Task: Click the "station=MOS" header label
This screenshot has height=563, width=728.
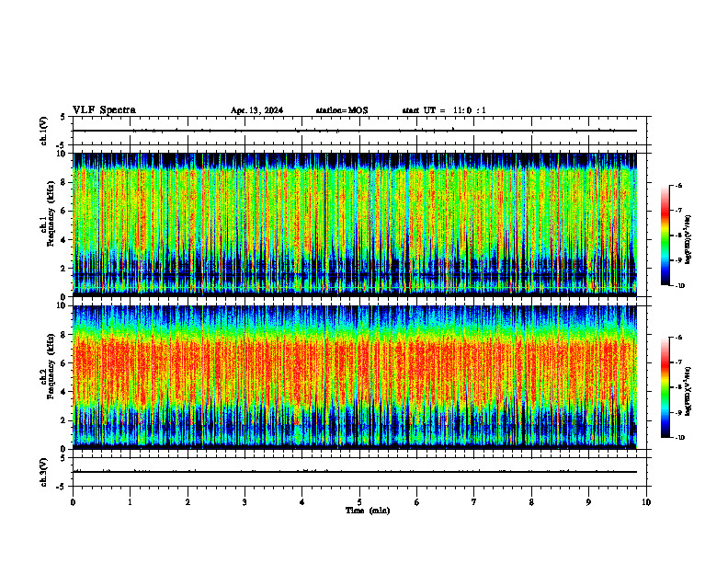Action: tap(342, 110)
